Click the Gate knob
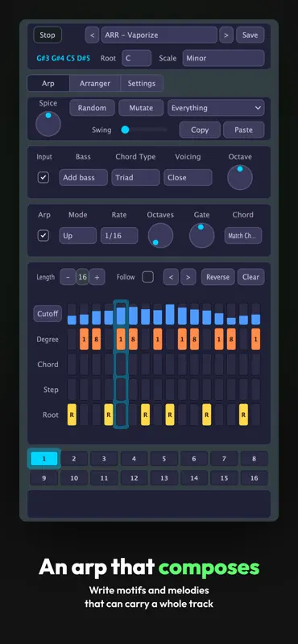This screenshot has height=644, width=298. (x=202, y=235)
